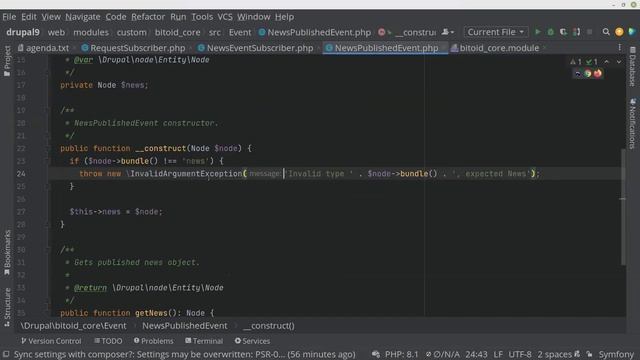Show the warnings count inspection widget

coord(576,62)
